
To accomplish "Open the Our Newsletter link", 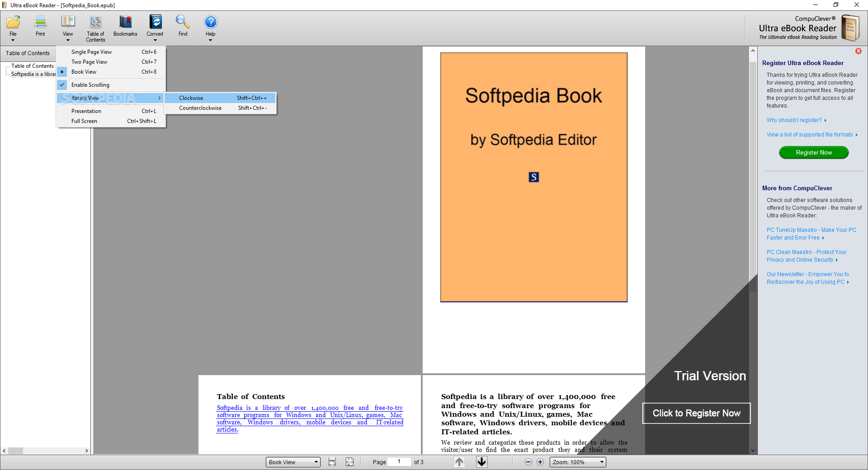I will click(x=808, y=278).
